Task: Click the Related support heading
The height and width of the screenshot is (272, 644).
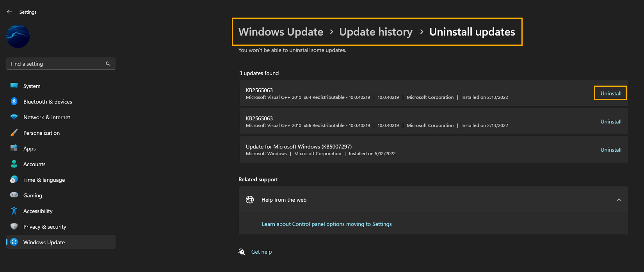Action: pos(258,179)
